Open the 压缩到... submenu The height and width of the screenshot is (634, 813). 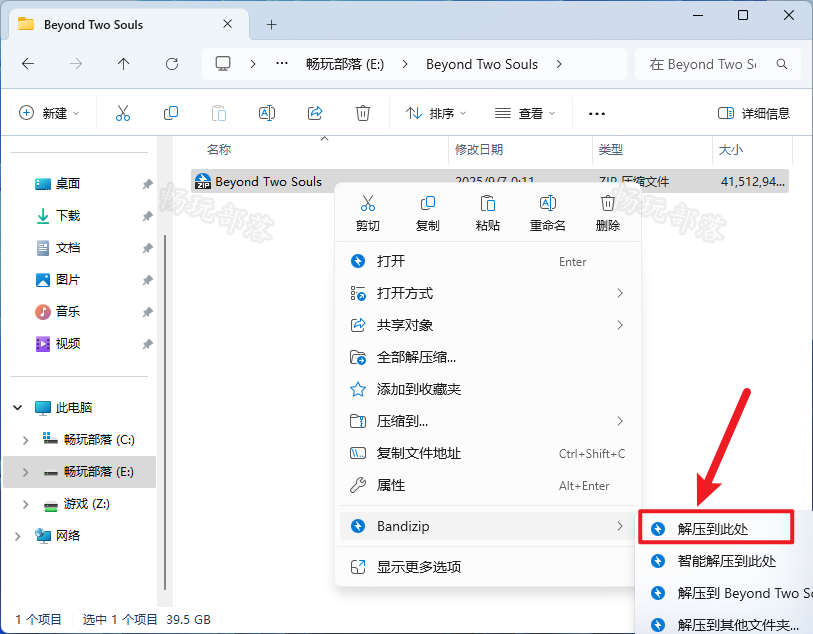(x=488, y=421)
